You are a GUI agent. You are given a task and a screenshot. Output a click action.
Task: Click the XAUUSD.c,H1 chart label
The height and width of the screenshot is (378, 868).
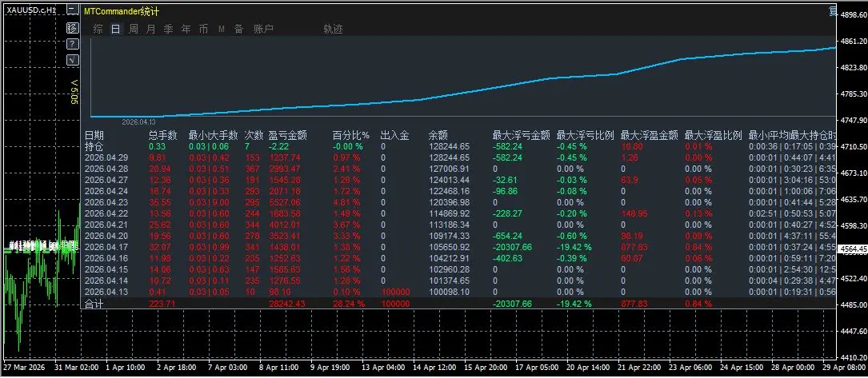point(31,10)
